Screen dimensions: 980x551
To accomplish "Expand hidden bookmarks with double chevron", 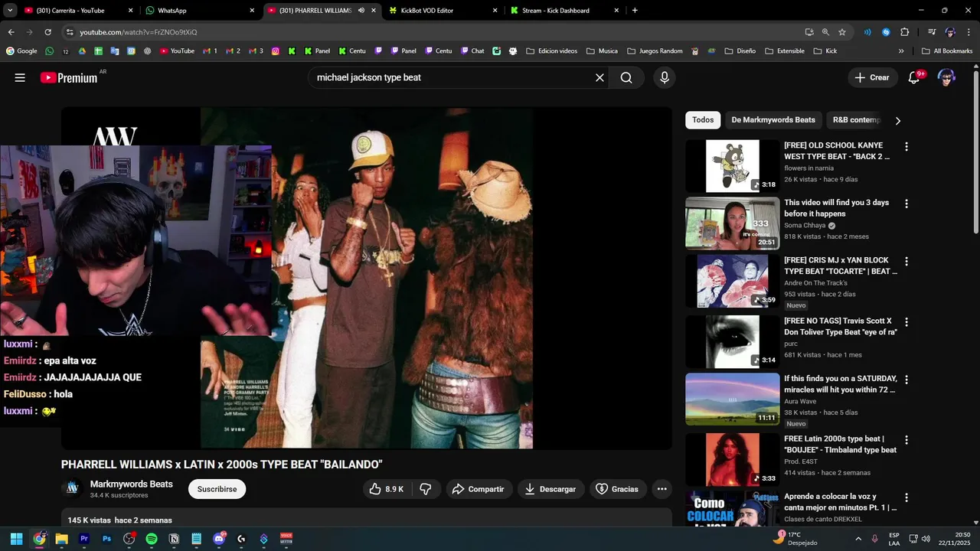I will click(901, 51).
